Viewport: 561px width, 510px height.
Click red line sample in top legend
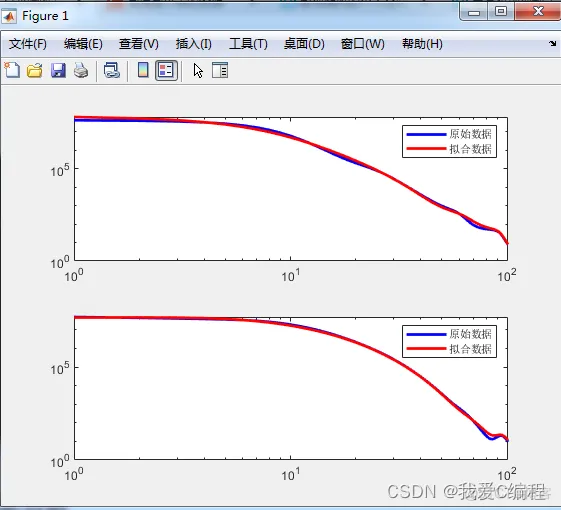click(426, 149)
